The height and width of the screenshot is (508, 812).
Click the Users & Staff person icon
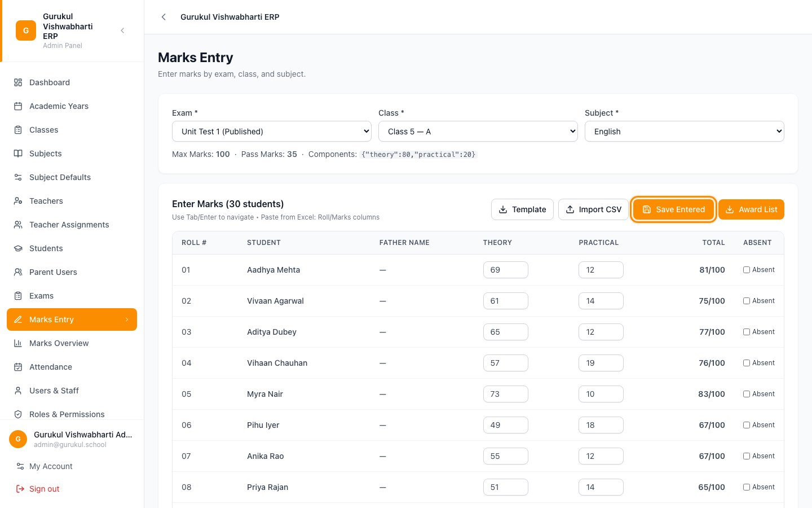tap(18, 391)
